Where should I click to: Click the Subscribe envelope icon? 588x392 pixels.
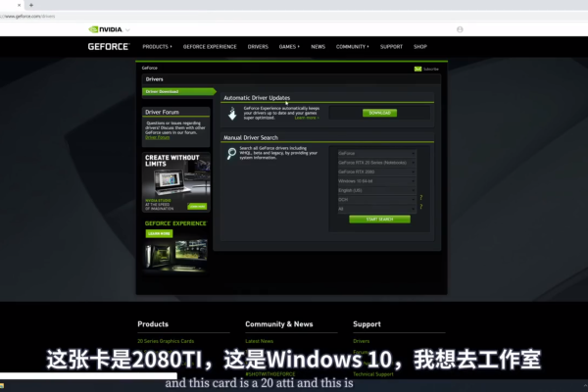tap(417, 69)
